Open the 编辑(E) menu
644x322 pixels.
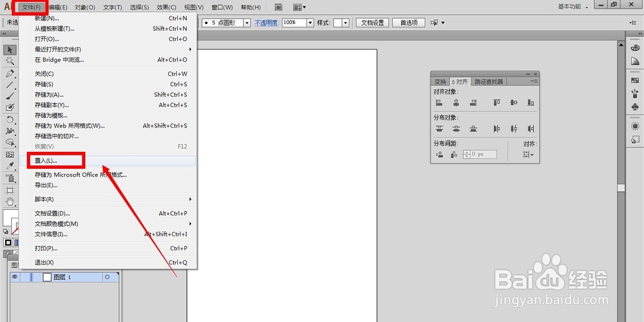[x=58, y=7]
